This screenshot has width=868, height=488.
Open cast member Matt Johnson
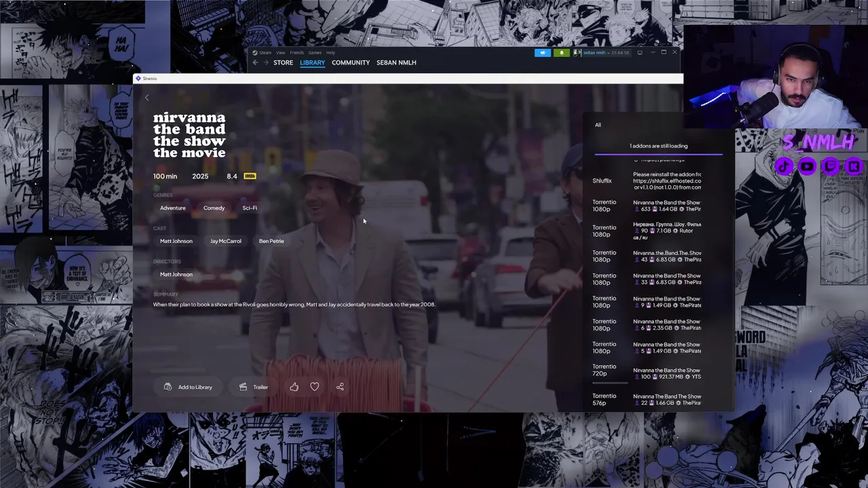pyautogui.click(x=176, y=241)
